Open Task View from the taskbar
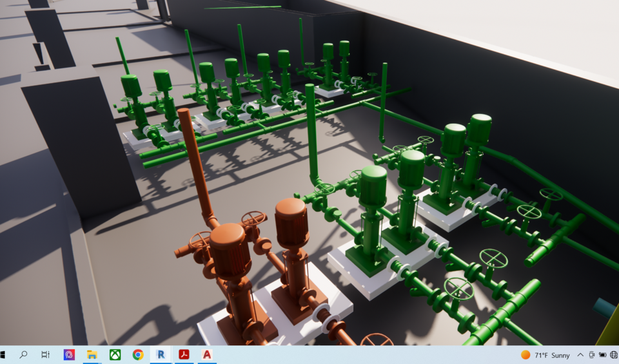 click(46, 354)
